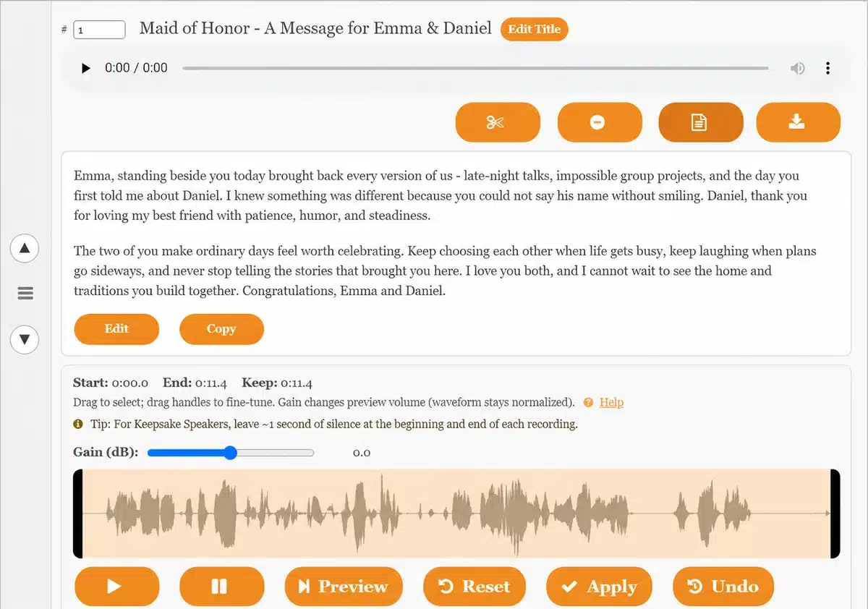Click the tip info icon
Screen dimensions: 868x609
point(78,425)
